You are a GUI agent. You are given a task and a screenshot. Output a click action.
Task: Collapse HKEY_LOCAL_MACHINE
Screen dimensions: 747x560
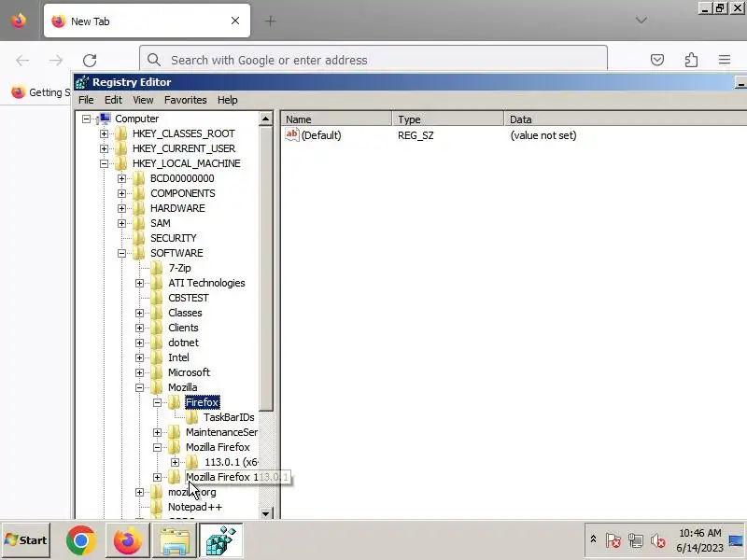pos(104,164)
